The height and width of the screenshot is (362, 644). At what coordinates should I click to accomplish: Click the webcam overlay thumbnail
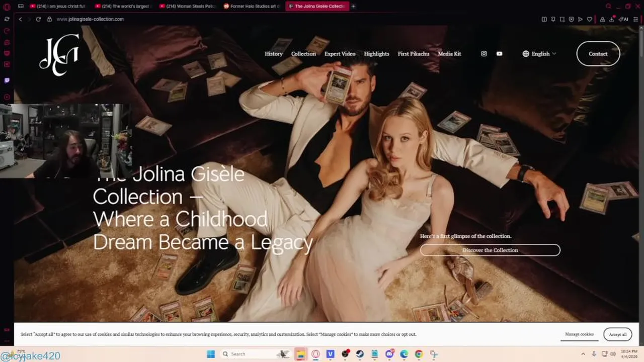(65, 141)
